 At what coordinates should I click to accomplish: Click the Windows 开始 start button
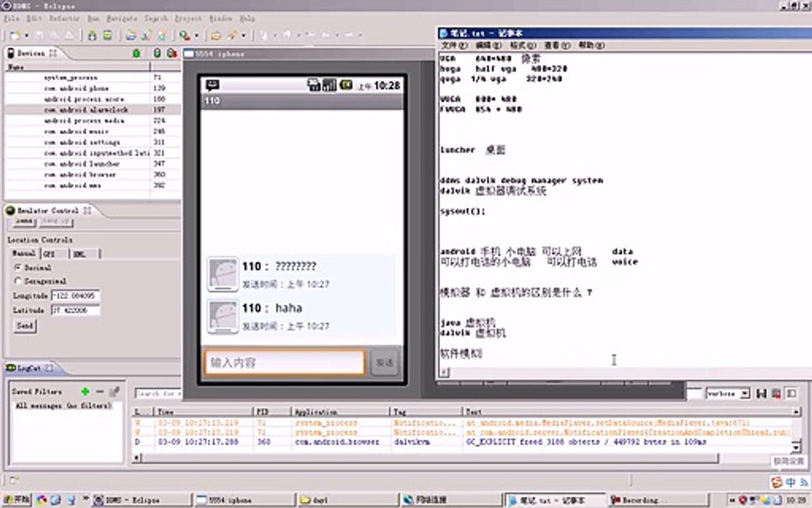click(x=17, y=500)
